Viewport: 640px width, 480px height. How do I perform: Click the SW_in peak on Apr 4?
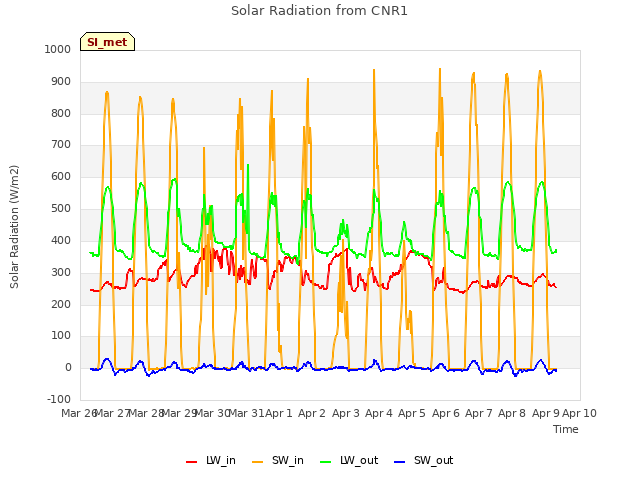[374, 70]
